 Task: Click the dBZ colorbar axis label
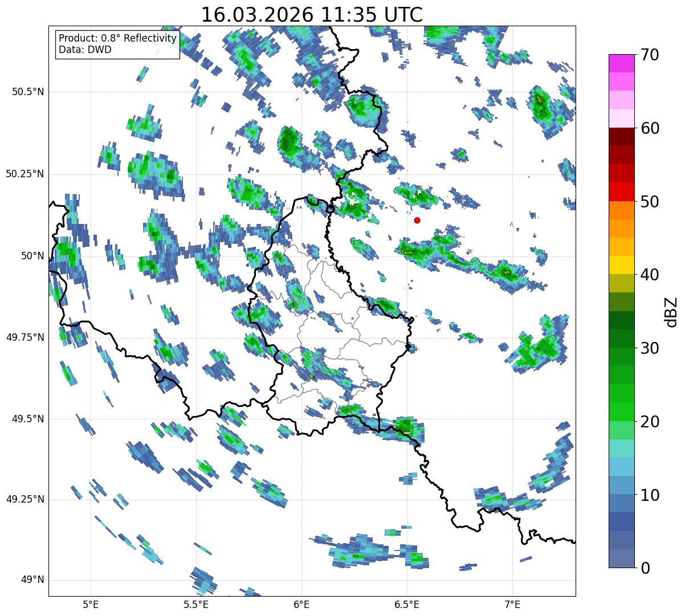tap(672, 311)
